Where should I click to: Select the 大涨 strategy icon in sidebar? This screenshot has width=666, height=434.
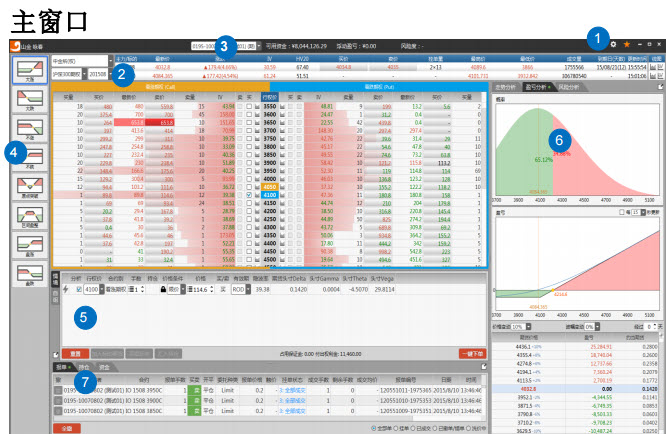[30, 70]
